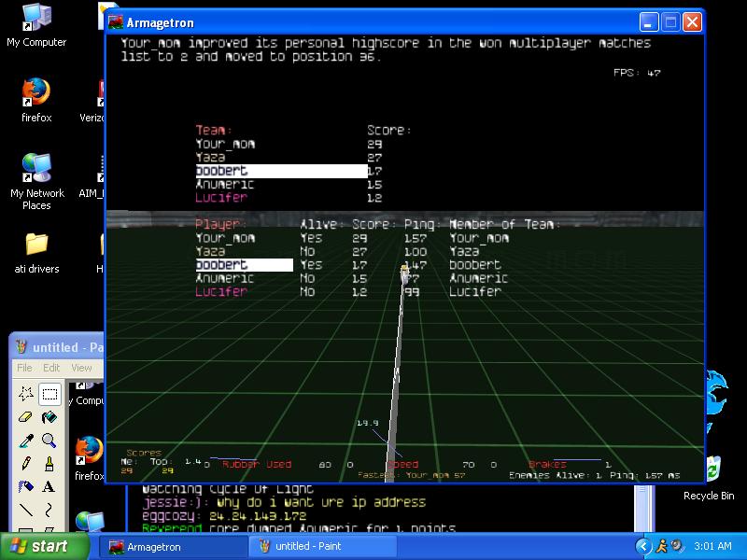Image resolution: width=747 pixels, height=560 pixels.
Task: Open the Edit menu in Paint
Action: (x=51, y=368)
